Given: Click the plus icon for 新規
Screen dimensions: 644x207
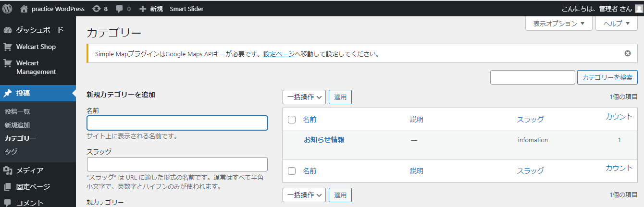Looking at the screenshot, I should click(x=142, y=9).
